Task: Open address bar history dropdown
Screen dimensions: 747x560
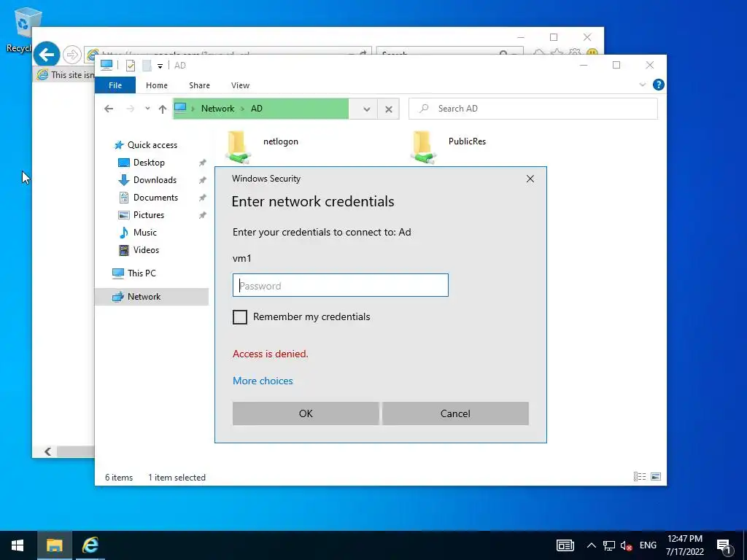Action: (x=366, y=109)
